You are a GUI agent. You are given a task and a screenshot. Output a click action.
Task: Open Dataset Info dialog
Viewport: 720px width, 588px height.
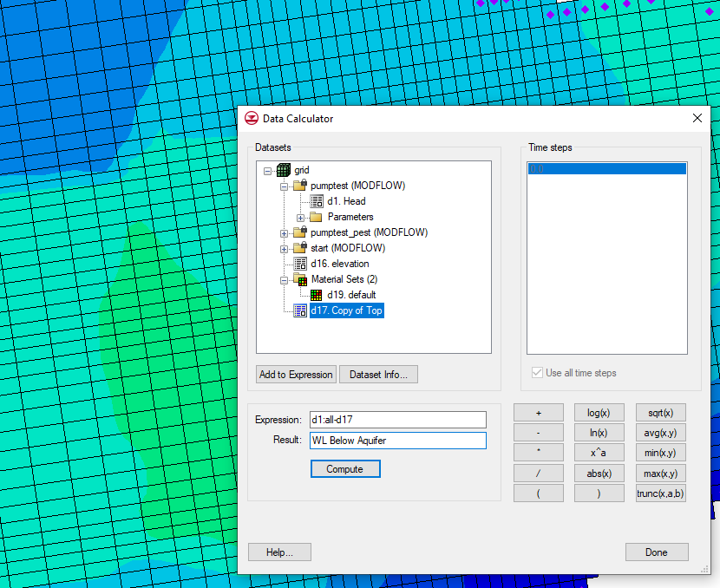[378, 375]
